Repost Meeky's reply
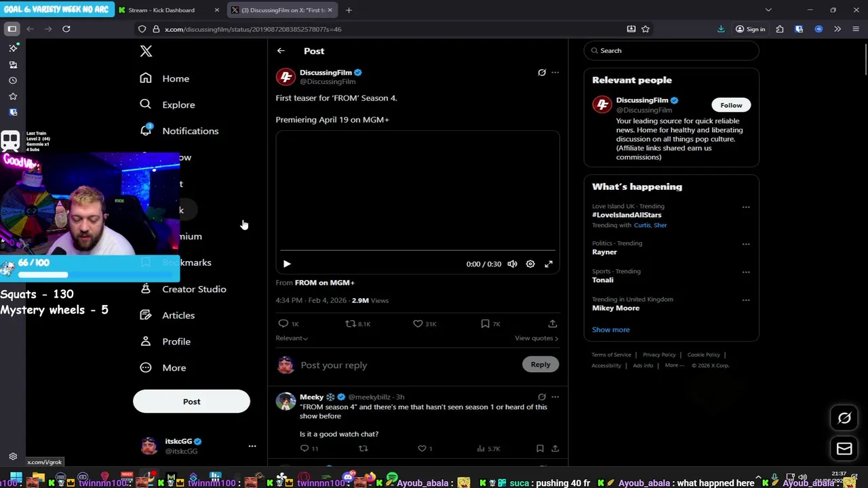 (x=363, y=449)
